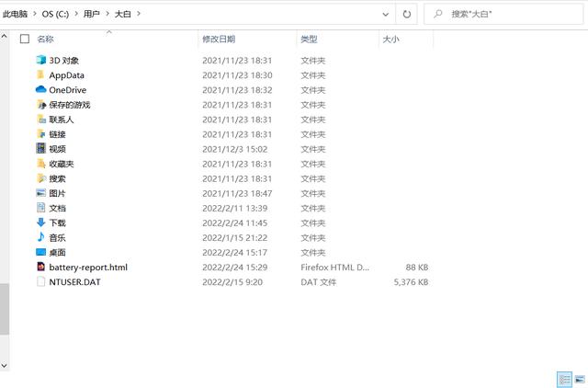Image resolution: width=588 pixels, height=388 pixels.
Task: Click the DAT 文件 type cell
Action: coord(319,282)
